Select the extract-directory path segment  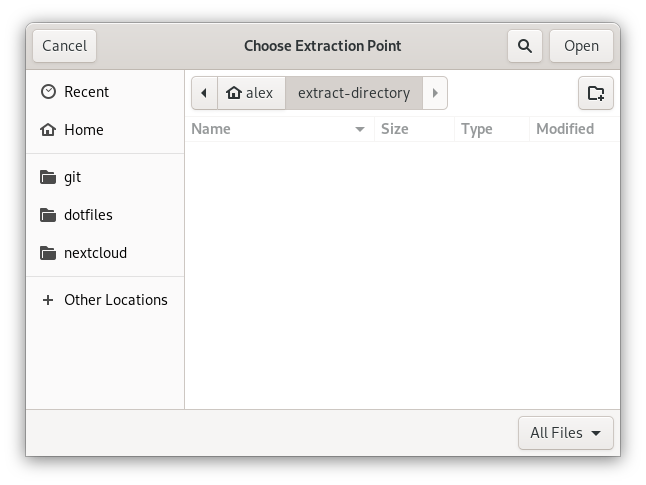[354, 93]
